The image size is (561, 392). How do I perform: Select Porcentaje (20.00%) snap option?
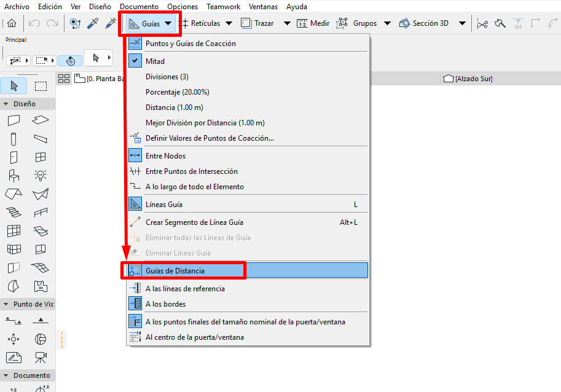coord(248,92)
